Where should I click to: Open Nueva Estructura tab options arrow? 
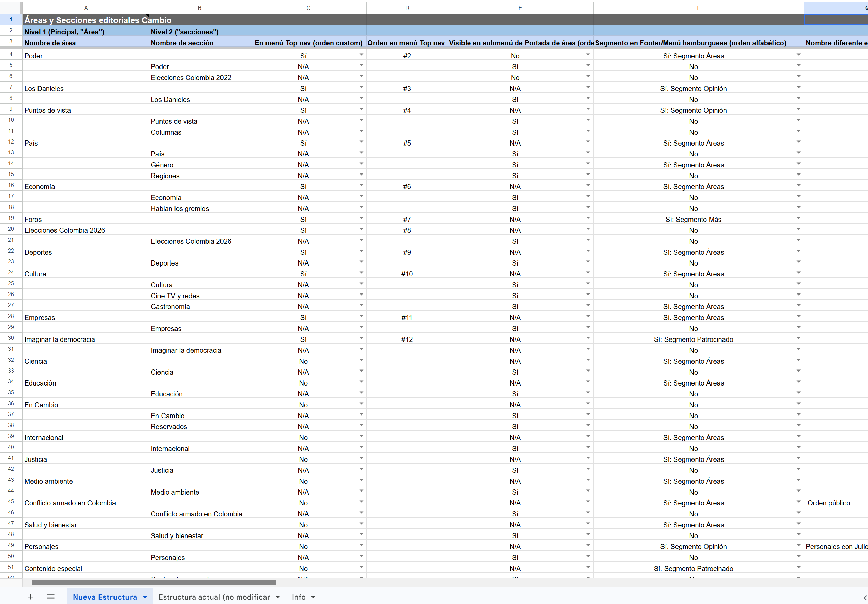pos(145,597)
